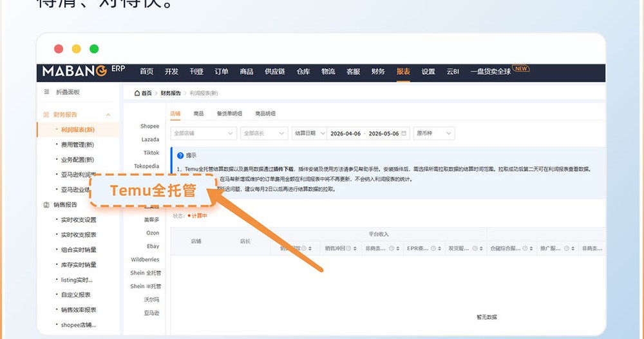
Task: Sort by the 推广服 column
Action: click(x=573, y=249)
